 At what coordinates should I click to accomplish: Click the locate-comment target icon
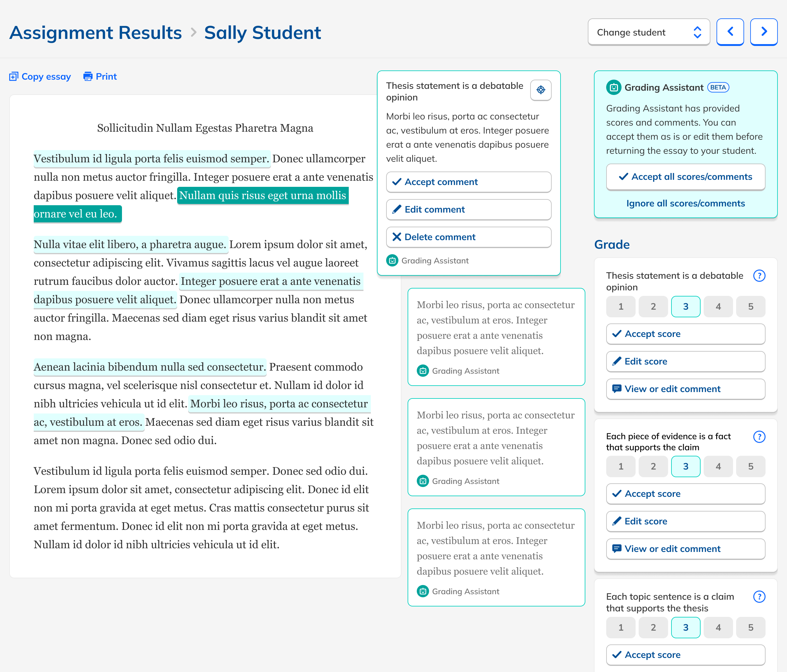(x=541, y=90)
